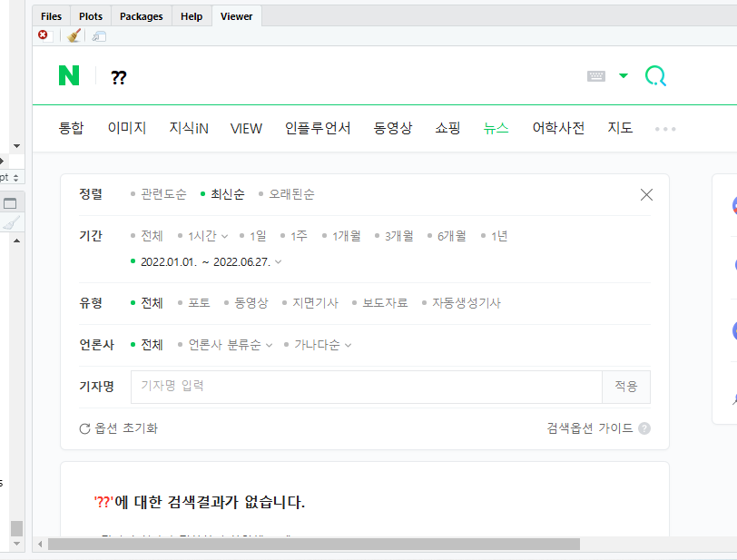Select the 1년 period option
Screen dimensions: 737x560
(x=499, y=236)
